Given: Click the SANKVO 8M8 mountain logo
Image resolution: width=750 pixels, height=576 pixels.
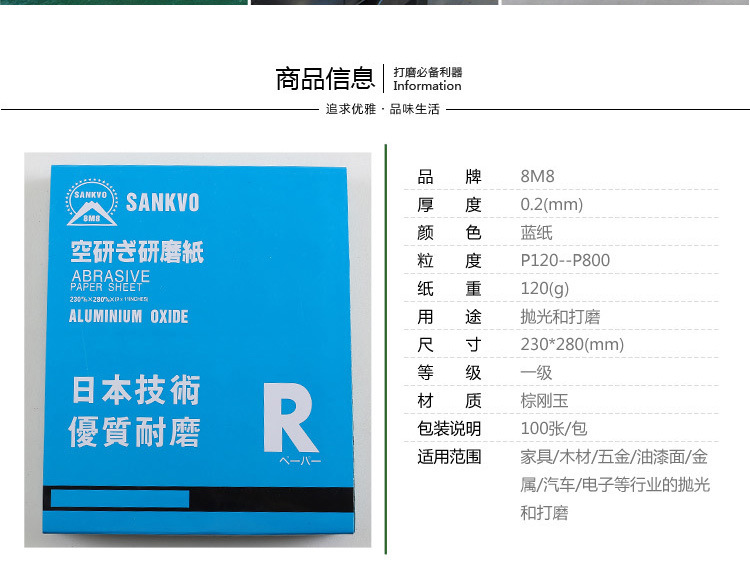Looking at the screenshot, I should pos(92,202).
